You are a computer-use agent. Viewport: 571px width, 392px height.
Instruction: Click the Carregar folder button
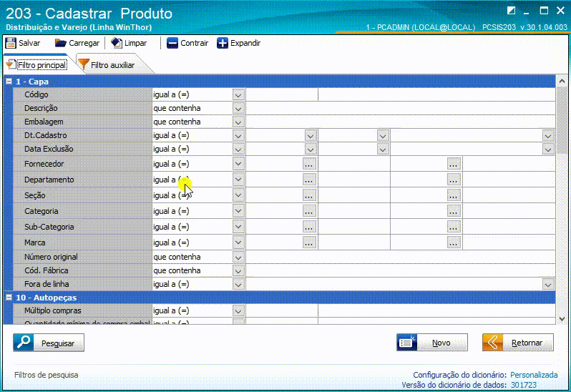pyautogui.click(x=77, y=43)
